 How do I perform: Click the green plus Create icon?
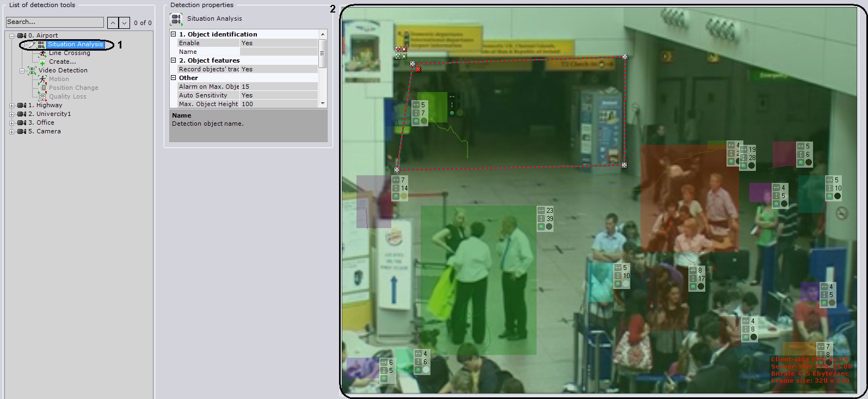(42, 62)
